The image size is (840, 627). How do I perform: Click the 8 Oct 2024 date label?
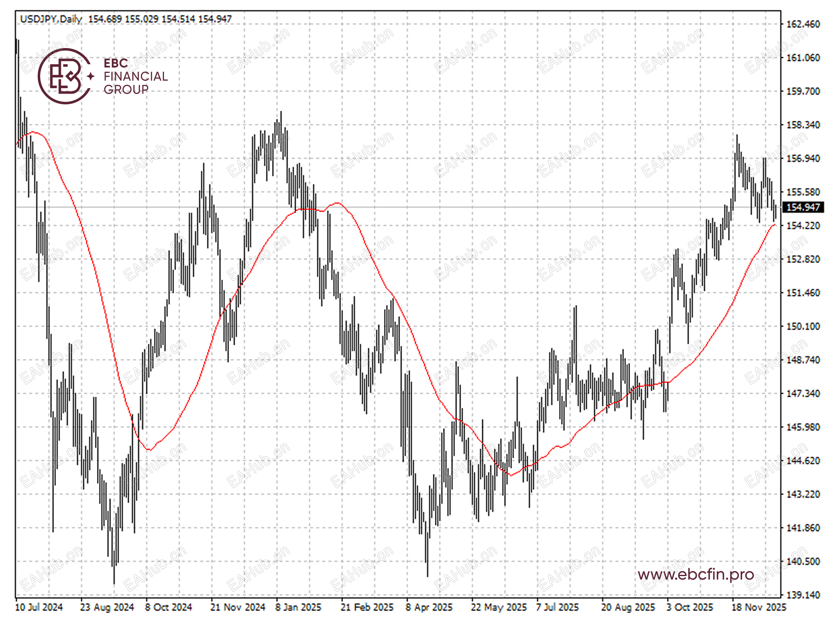pos(169,607)
